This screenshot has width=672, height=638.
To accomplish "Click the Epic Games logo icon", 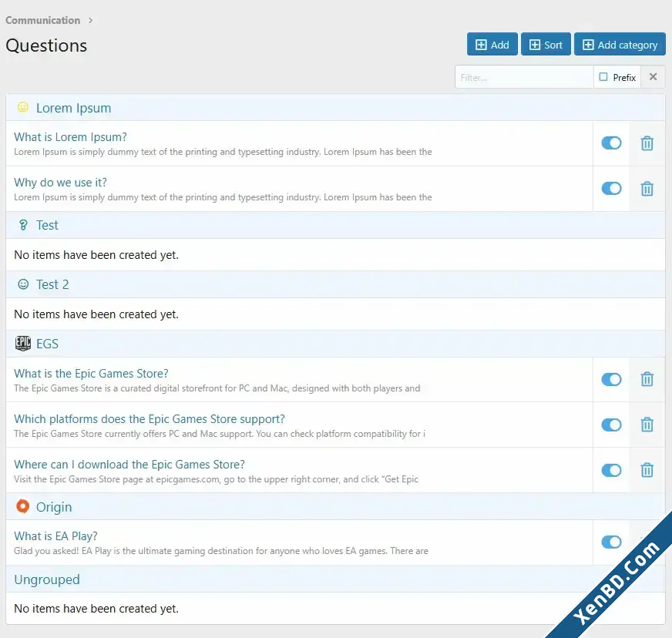I will pos(23,343).
